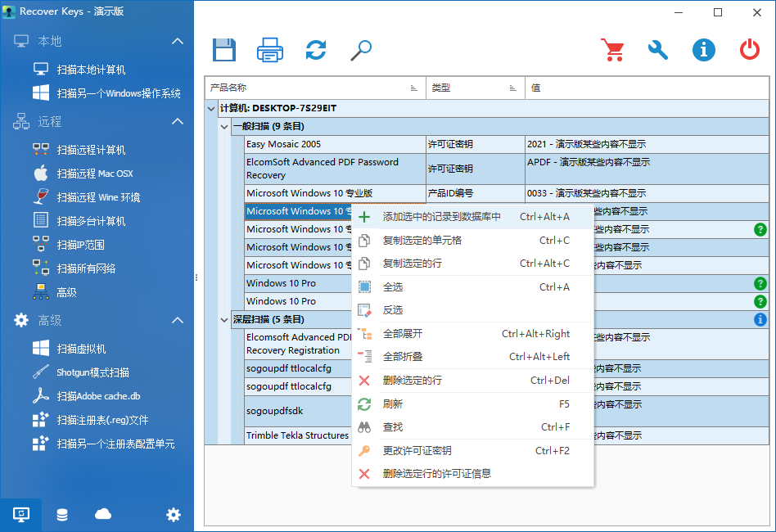Open the bottom gear settings icon
Viewport: 776px width, 532px height.
pyautogui.click(x=174, y=515)
